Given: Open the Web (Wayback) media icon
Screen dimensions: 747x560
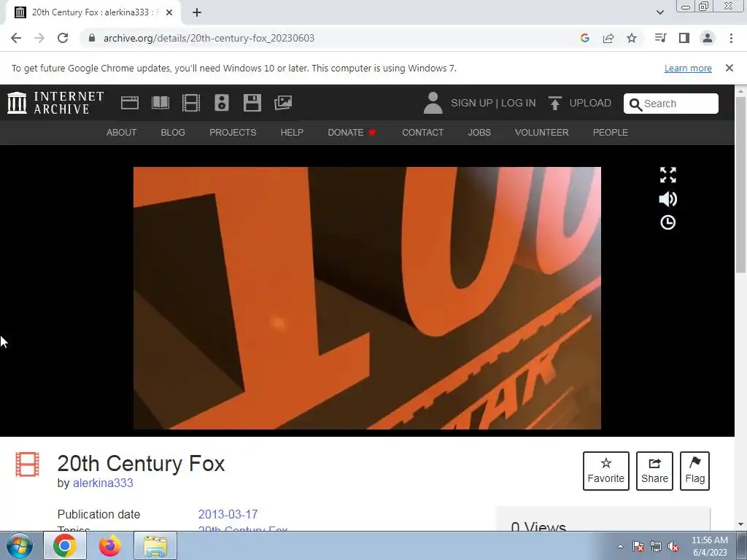Looking at the screenshot, I should [x=130, y=103].
